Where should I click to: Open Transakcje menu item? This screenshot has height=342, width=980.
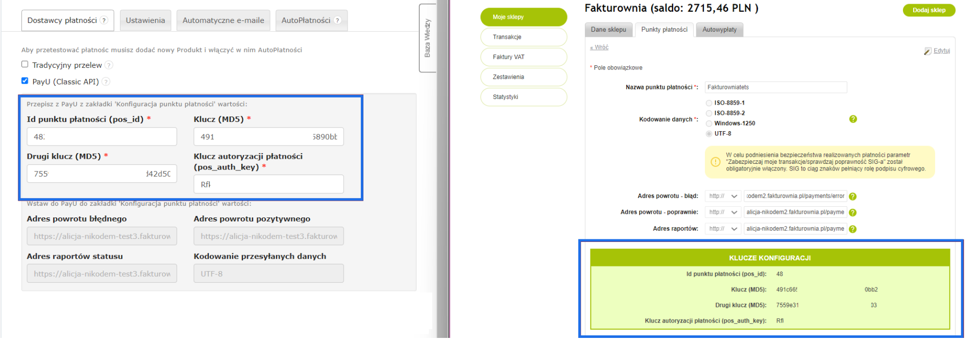[524, 37]
